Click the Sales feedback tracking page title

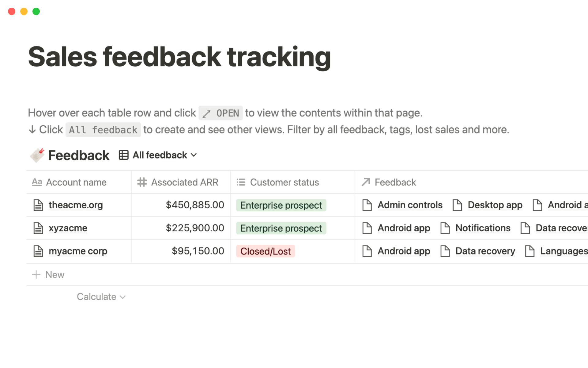click(x=179, y=57)
